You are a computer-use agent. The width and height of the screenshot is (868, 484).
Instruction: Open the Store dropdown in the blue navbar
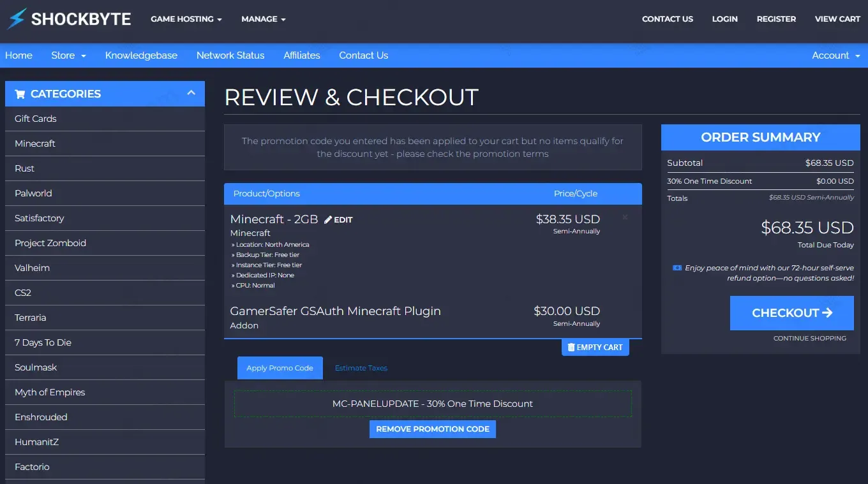pyautogui.click(x=68, y=55)
